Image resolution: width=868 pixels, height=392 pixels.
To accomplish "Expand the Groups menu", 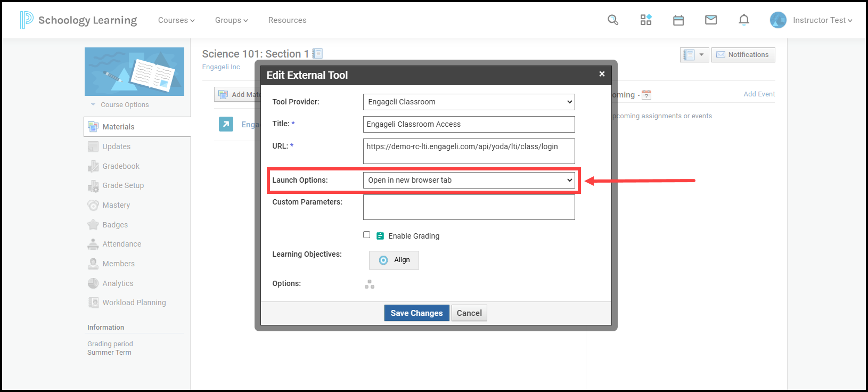I will (x=232, y=20).
